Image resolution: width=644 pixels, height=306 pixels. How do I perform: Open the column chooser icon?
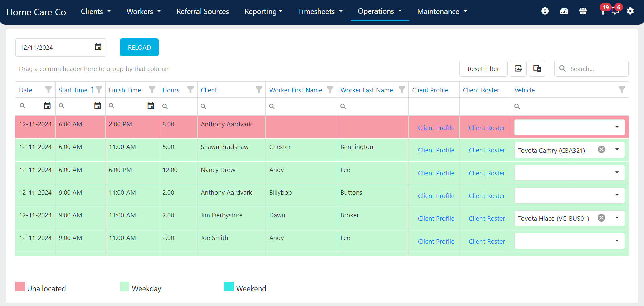click(537, 69)
